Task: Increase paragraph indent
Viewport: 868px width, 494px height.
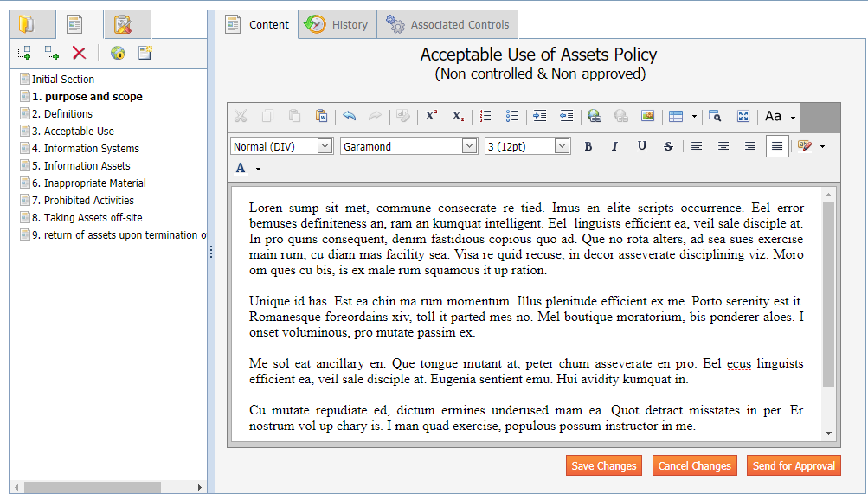Action: [540, 116]
